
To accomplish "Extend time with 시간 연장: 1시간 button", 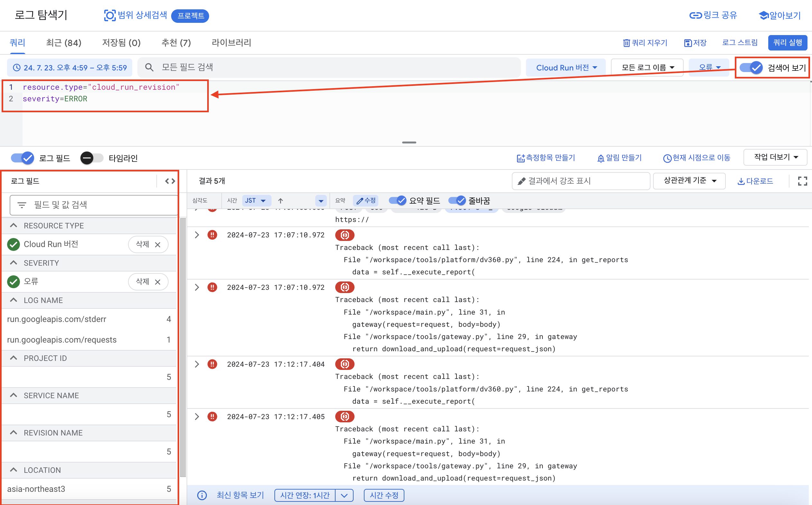I will coord(305,495).
